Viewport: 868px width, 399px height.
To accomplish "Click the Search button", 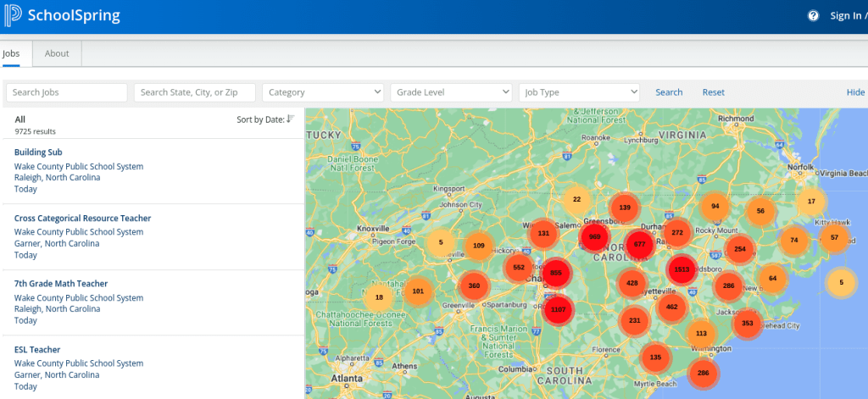I will [669, 92].
